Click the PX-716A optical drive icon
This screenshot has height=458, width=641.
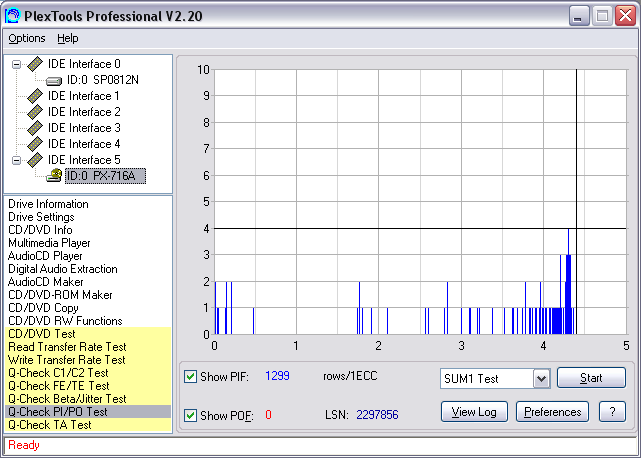point(54,176)
